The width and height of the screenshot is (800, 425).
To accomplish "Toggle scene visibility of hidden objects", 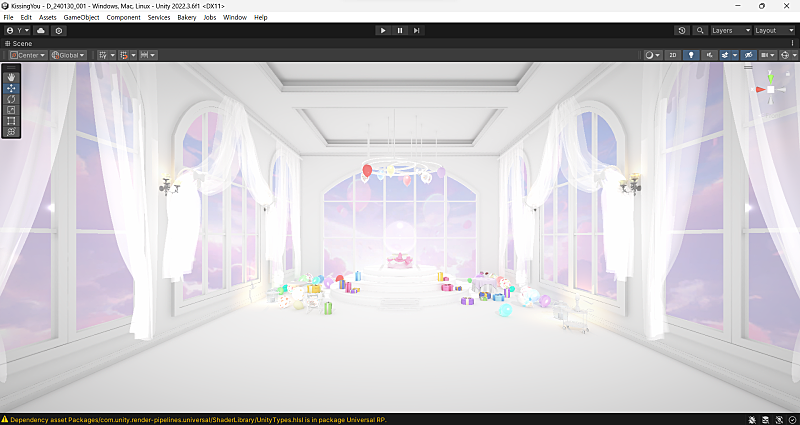I will tap(747, 55).
